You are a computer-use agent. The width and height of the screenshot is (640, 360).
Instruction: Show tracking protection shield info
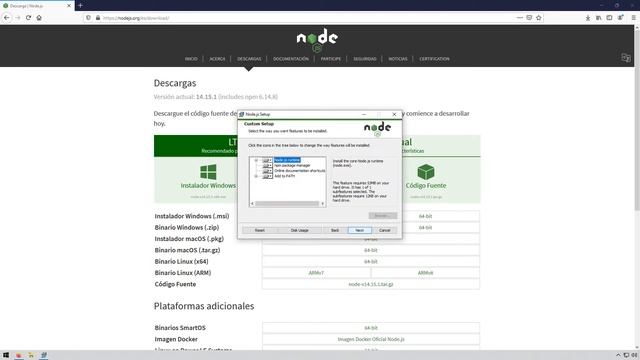(x=88, y=18)
